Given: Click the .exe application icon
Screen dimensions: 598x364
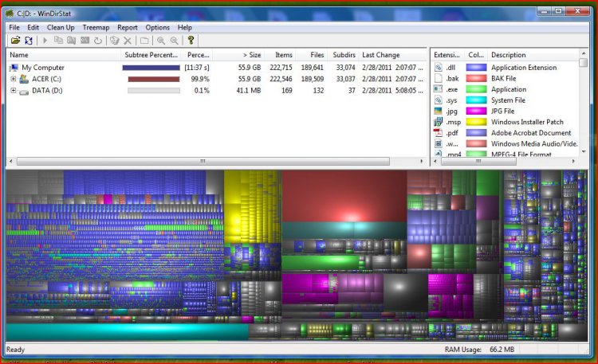Looking at the screenshot, I should 439,88.
